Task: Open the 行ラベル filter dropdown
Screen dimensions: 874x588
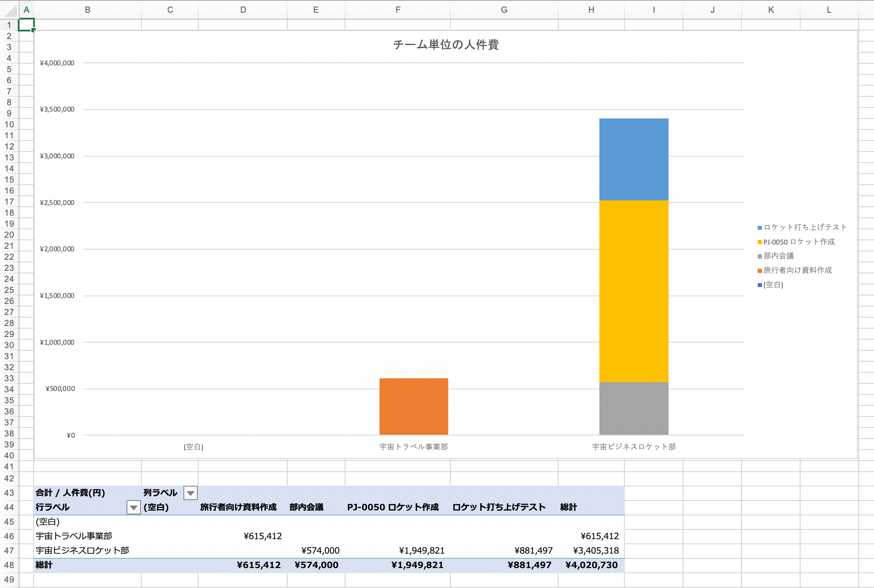Action: [133, 507]
